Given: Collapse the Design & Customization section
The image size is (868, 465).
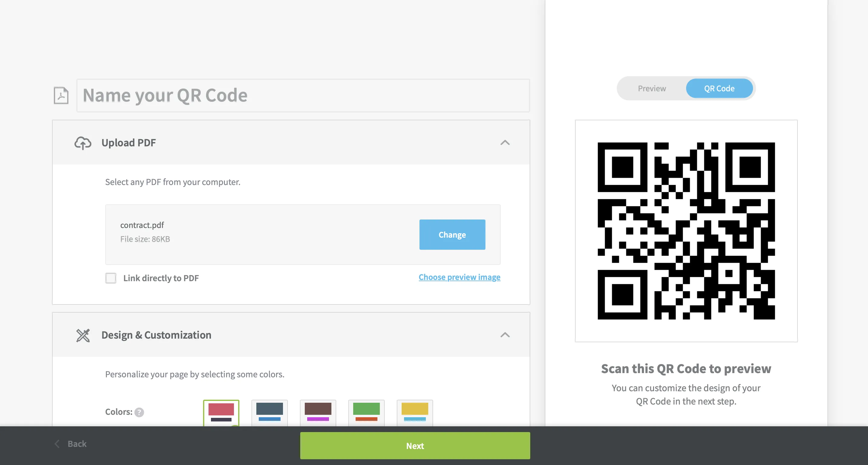Looking at the screenshot, I should tap(505, 334).
